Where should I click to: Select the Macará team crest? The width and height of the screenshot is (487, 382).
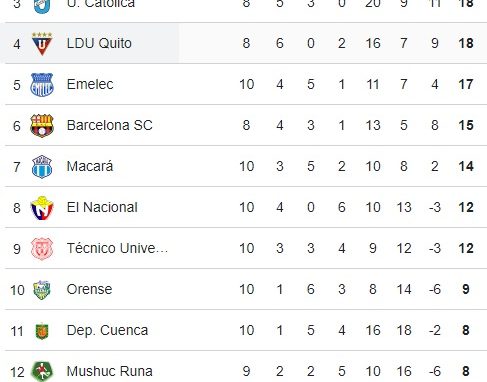click(x=42, y=167)
